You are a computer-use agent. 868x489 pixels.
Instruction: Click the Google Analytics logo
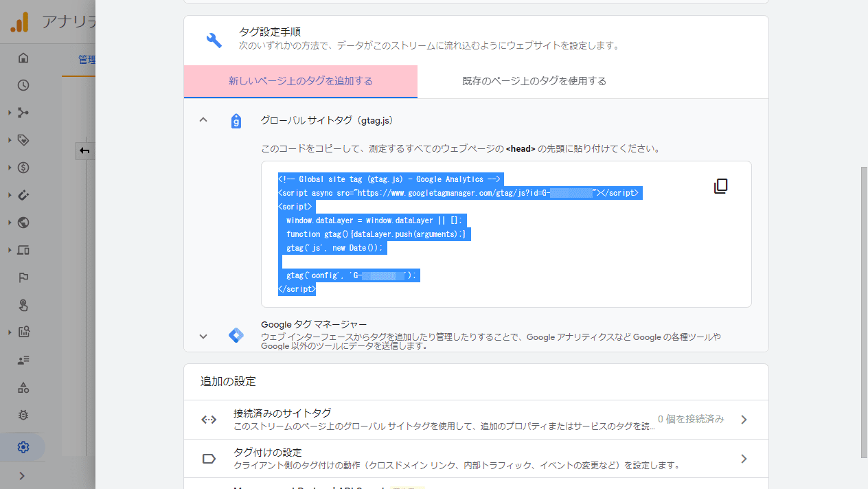[x=19, y=22]
